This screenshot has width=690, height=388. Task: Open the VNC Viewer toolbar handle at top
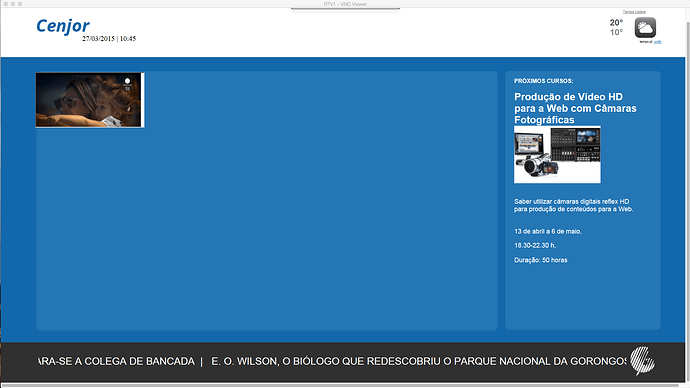pyautogui.click(x=345, y=8)
